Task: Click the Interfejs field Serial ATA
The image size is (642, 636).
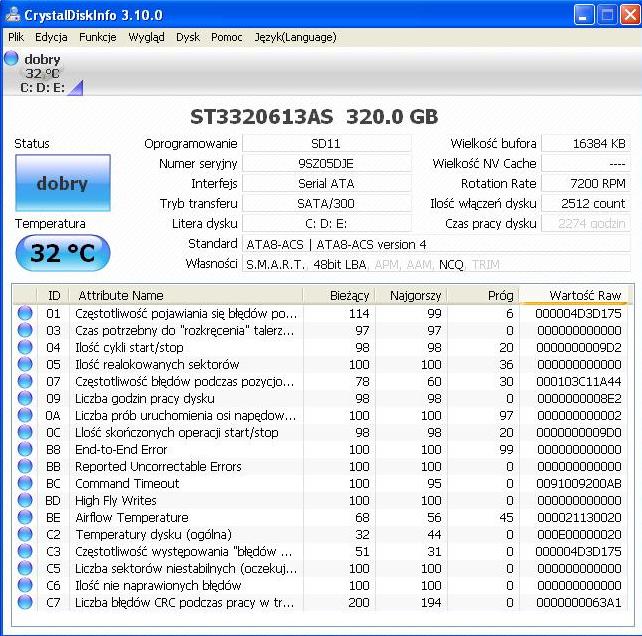Action: [x=326, y=183]
